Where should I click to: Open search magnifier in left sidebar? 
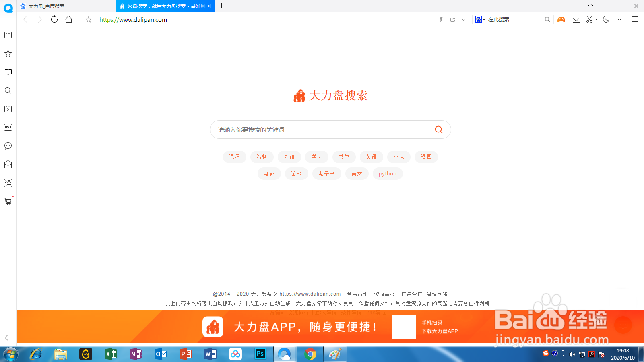pyautogui.click(x=8, y=90)
